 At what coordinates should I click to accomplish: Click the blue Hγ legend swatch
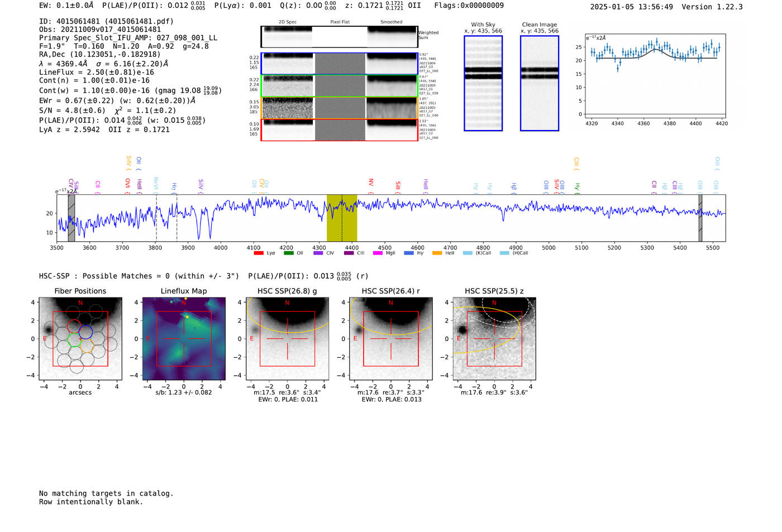tap(409, 253)
